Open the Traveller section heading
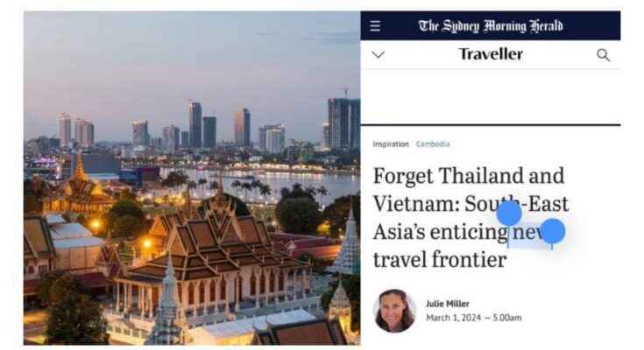The height and width of the screenshot is (350, 644). (x=491, y=54)
